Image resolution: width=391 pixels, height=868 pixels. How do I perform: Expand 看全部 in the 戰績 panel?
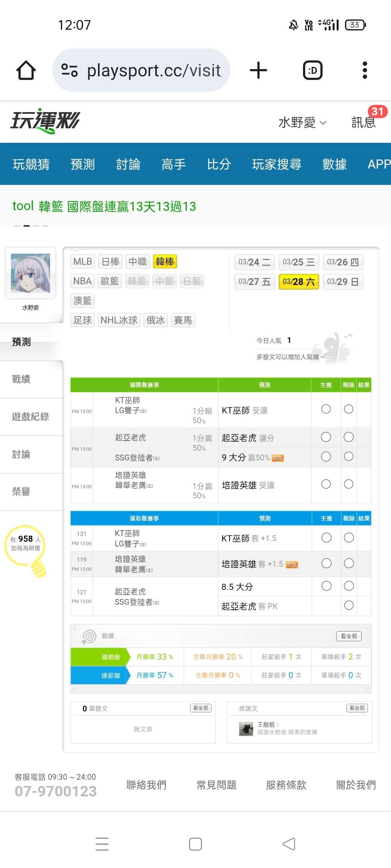pyautogui.click(x=349, y=636)
